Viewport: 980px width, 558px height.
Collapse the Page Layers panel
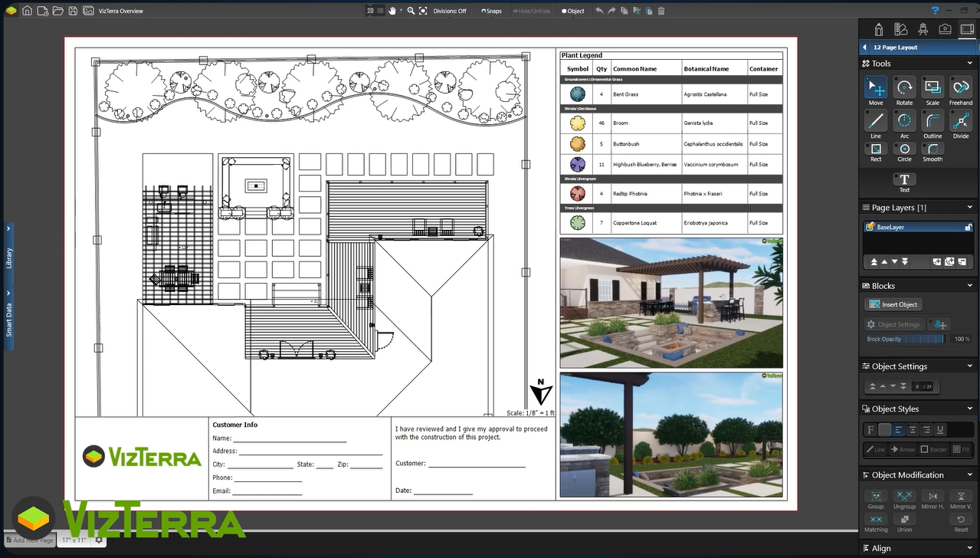click(970, 208)
